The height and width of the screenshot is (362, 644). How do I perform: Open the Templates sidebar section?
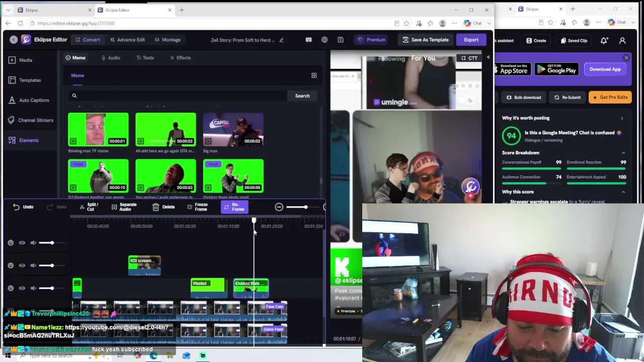(x=25, y=80)
